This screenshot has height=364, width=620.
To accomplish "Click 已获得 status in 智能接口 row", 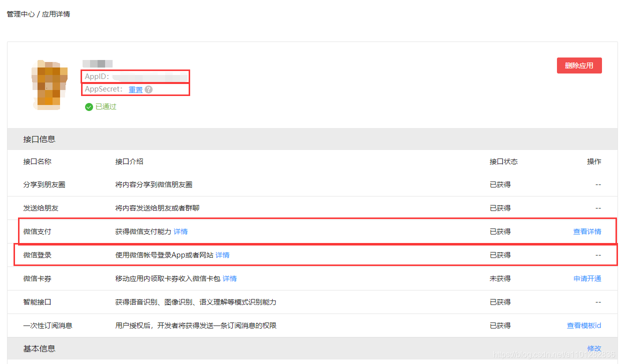I will tap(500, 302).
